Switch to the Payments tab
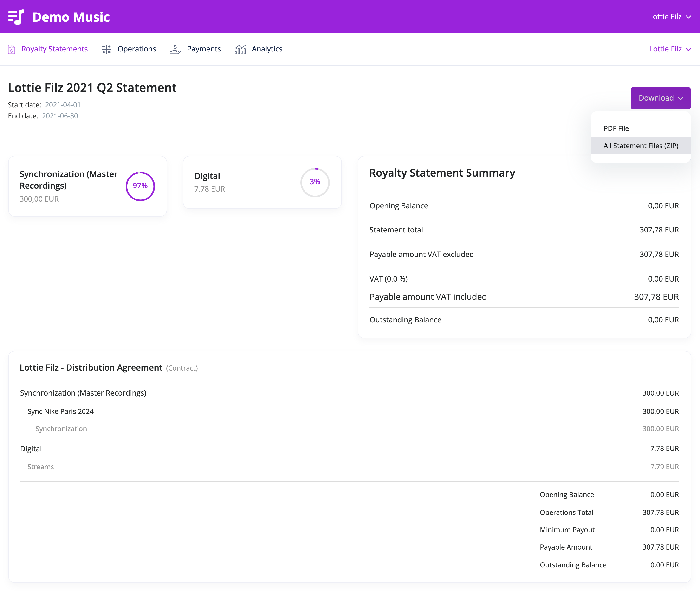Viewport: 700px width, 602px height. (195, 49)
